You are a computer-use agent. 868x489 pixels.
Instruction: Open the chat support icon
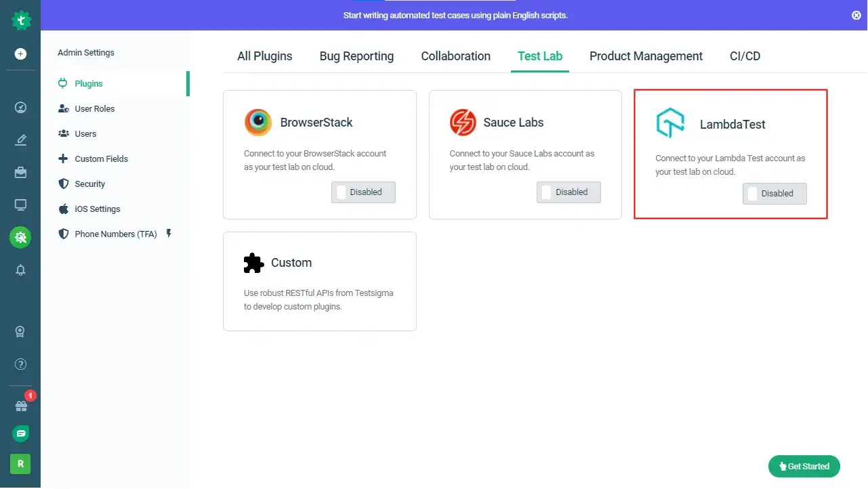click(20, 433)
